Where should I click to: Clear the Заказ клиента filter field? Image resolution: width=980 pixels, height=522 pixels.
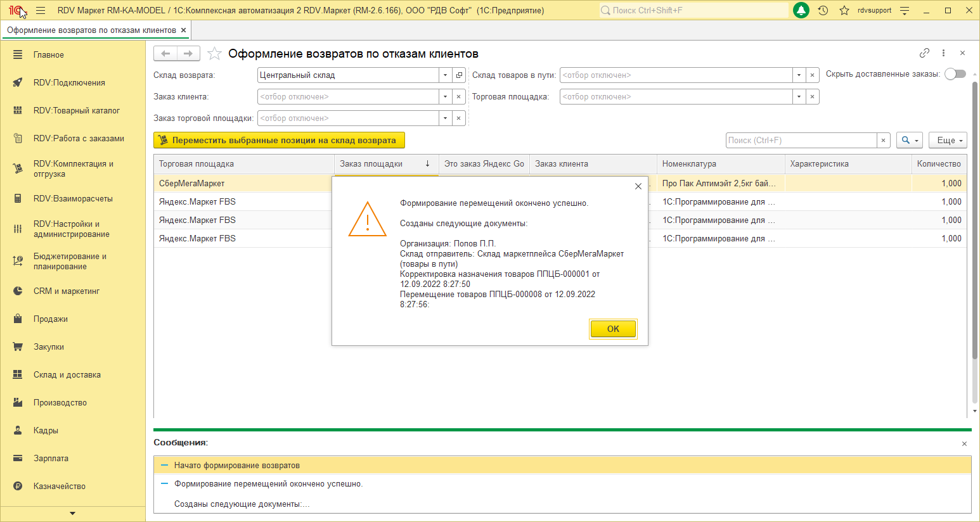tap(459, 97)
